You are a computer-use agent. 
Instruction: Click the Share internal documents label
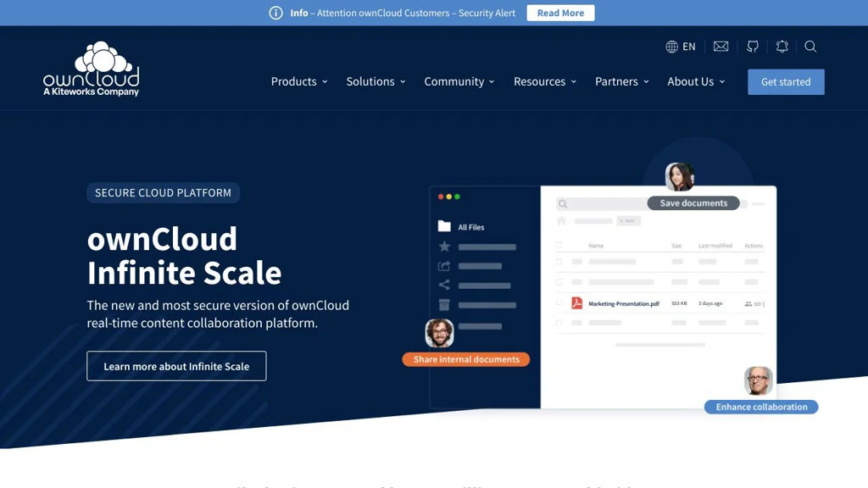point(465,359)
